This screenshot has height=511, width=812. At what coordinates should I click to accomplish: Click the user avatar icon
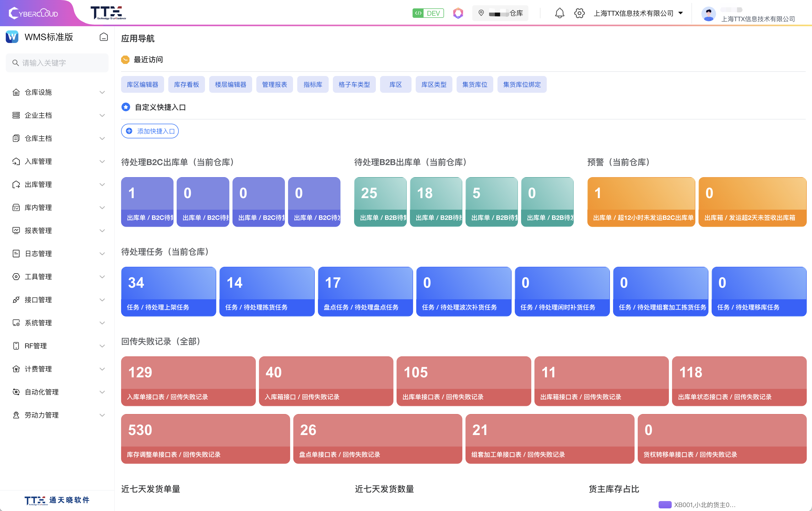pyautogui.click(x=708, y=14)
